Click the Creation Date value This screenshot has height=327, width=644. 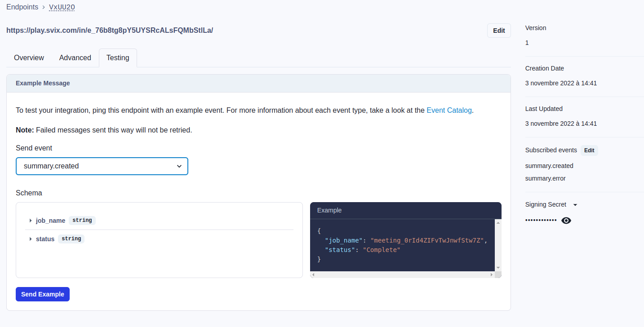point(561,83)
